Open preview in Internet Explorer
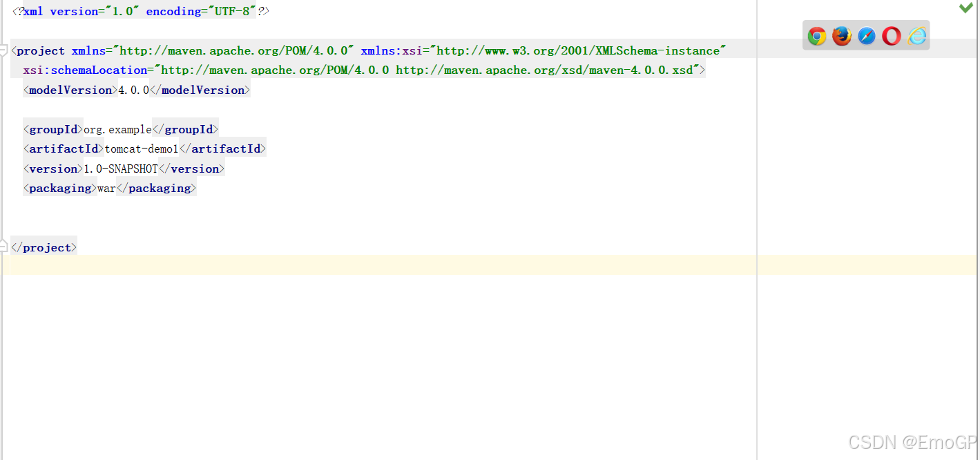980x460 pixels. click(917, 36)
